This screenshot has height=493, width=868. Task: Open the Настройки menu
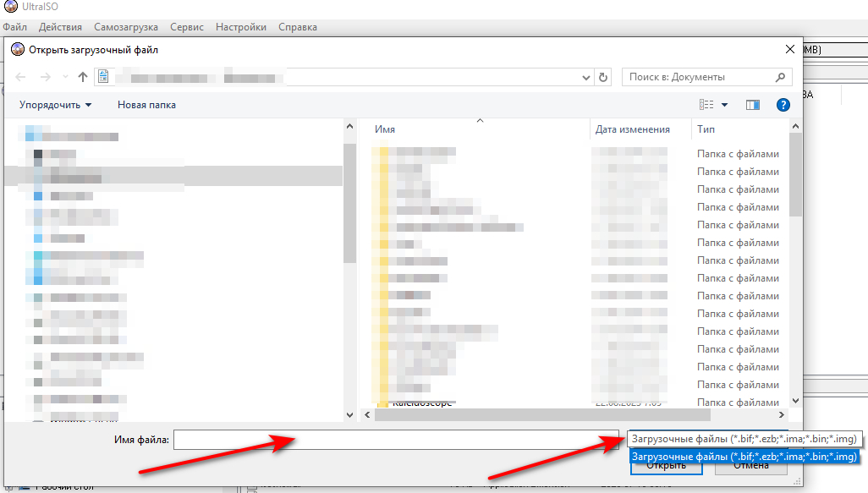tap(241, 27)
